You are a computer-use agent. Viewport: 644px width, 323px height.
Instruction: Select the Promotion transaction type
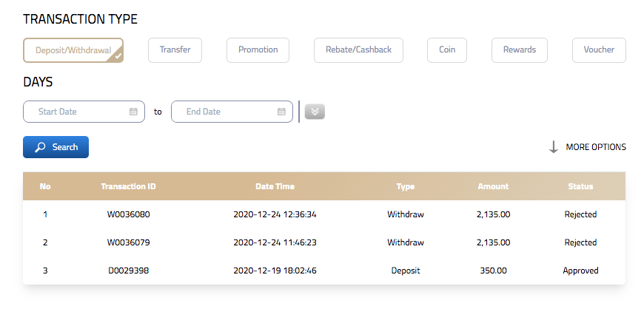point(258,50)
